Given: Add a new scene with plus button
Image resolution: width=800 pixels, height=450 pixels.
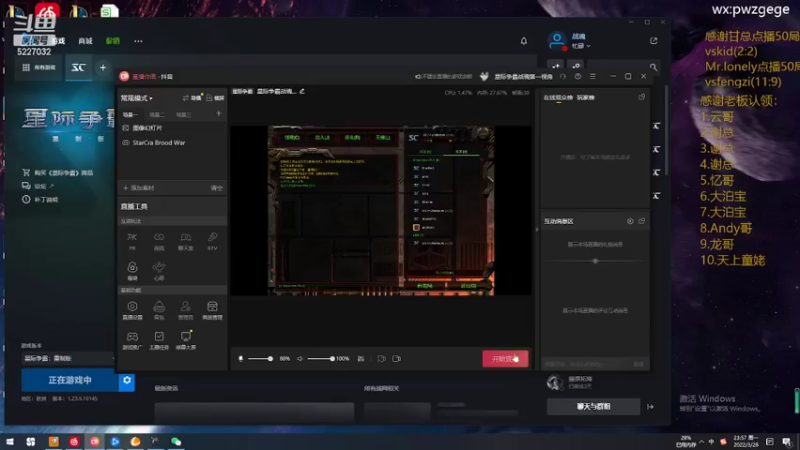Looking at the screenshot, I should (218, 114).
